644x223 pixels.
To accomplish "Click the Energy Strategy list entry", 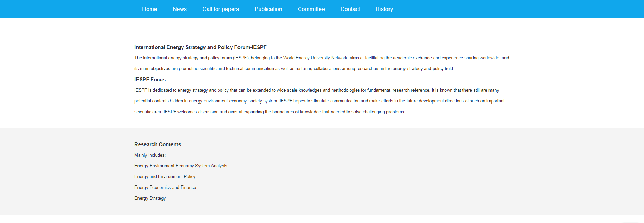I will 150,198.
